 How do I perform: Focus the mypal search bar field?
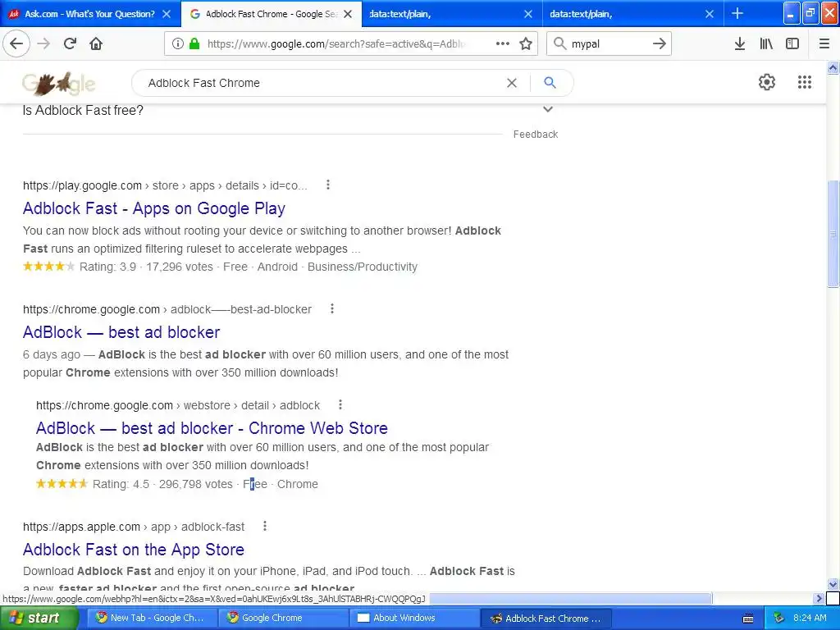pos(608,43)
